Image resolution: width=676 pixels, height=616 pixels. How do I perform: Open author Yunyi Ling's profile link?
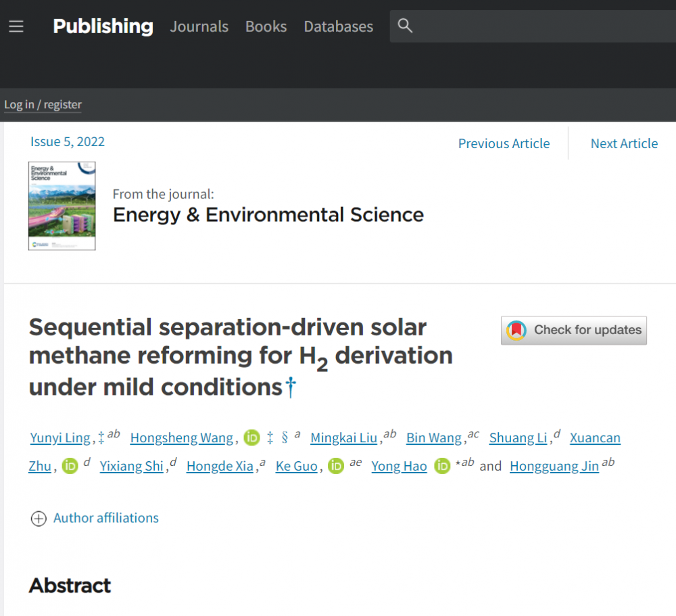click(60, 437)
